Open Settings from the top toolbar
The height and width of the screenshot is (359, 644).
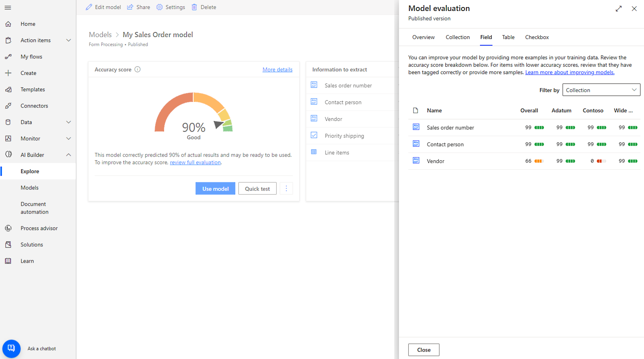coord(159,7)
